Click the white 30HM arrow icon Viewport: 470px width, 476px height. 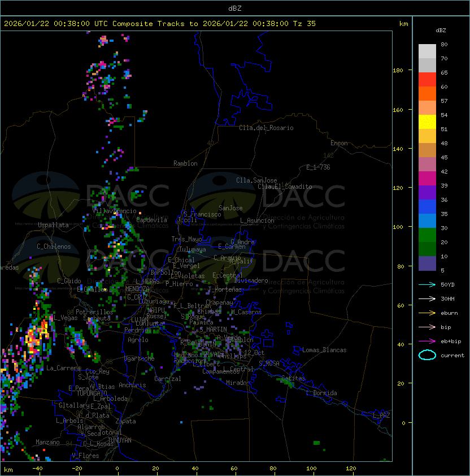(x=427, y=298)
